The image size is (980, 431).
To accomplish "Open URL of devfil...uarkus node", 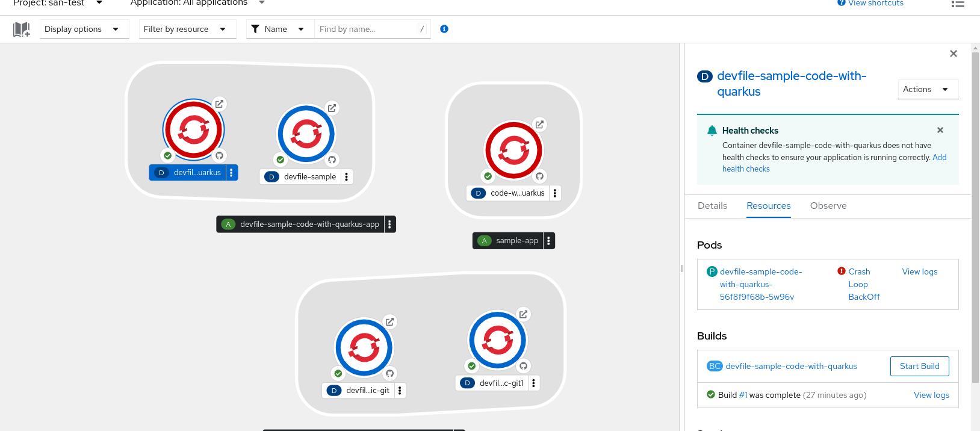I will tap(220, 104).
